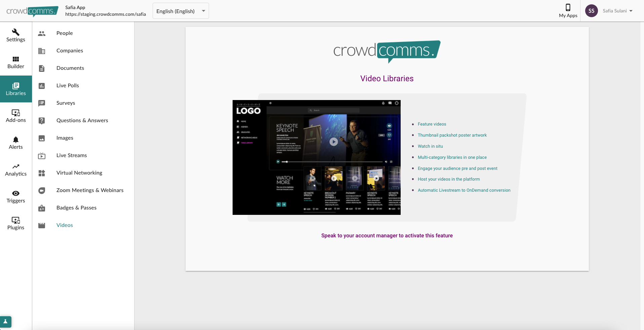Open My Apps phone icon
644x330 pixels.
[x=568, y=7]
